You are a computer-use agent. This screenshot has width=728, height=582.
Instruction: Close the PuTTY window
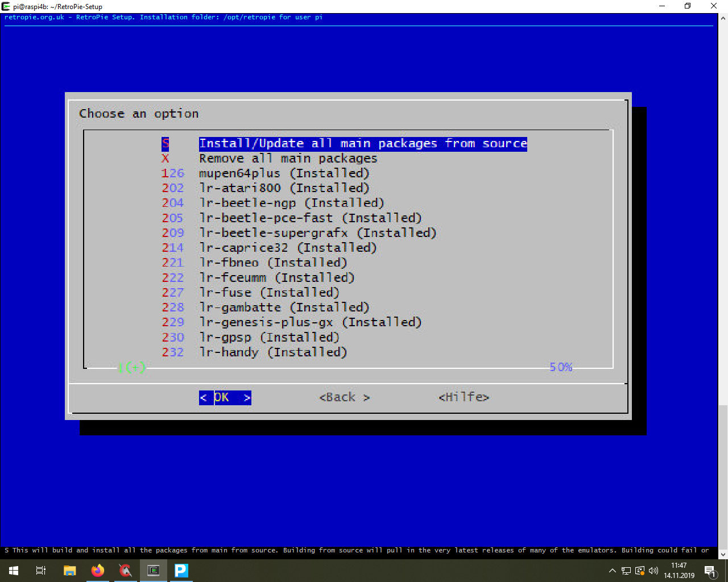714,6
